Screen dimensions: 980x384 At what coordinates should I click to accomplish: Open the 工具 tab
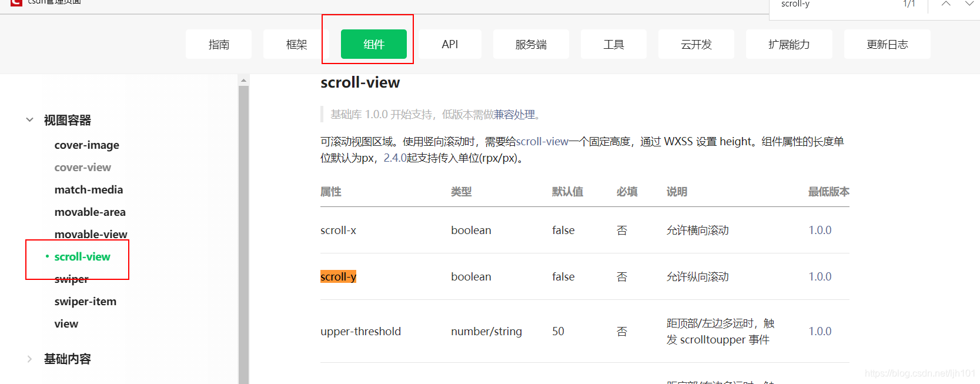click(x=614, y=44)
